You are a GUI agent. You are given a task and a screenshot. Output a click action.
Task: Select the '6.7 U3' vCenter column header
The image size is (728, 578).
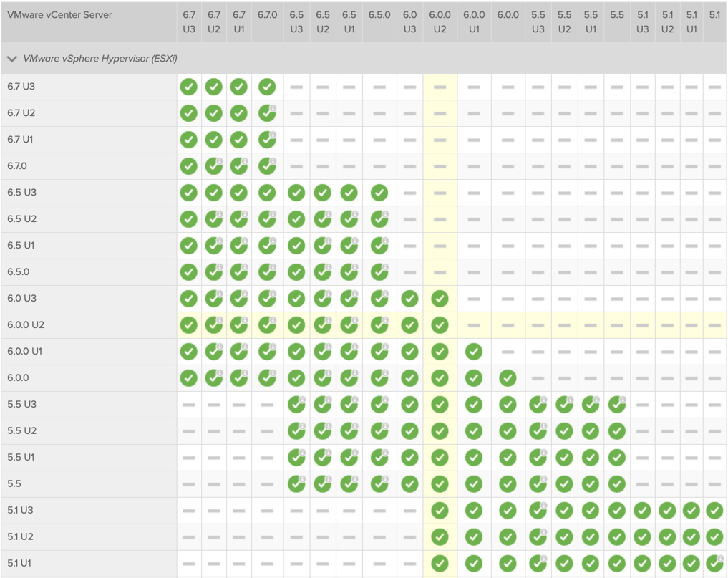pos(189,21)
